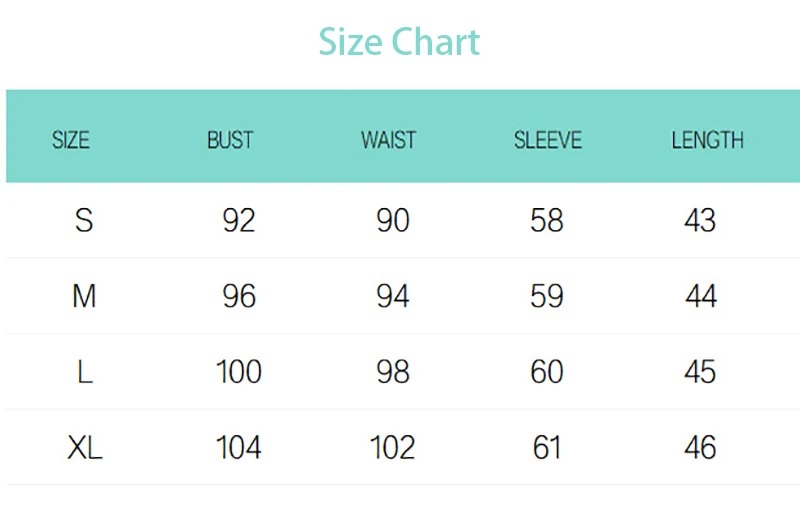Click the S size row label
This screenshot has width=800, height=532.
(x=84, y=220)
